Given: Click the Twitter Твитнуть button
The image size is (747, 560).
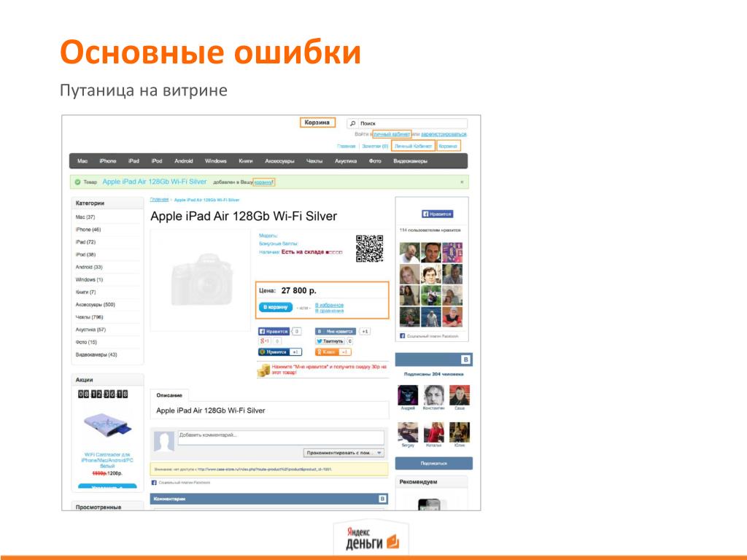Looking at the screenshot, I should [330, 341].
